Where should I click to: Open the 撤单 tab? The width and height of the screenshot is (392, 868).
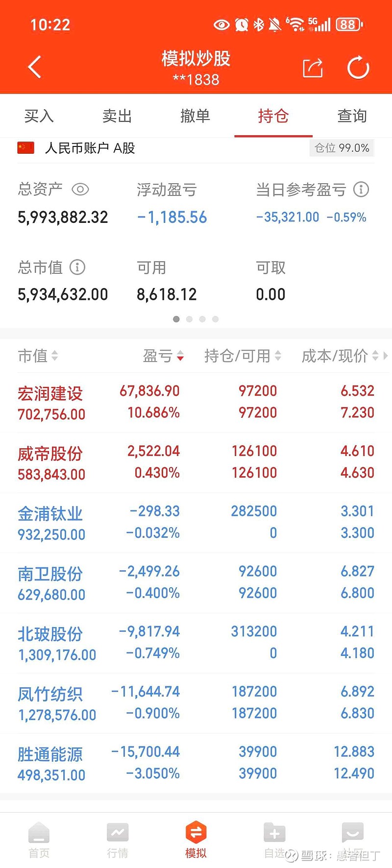point(196,116)
